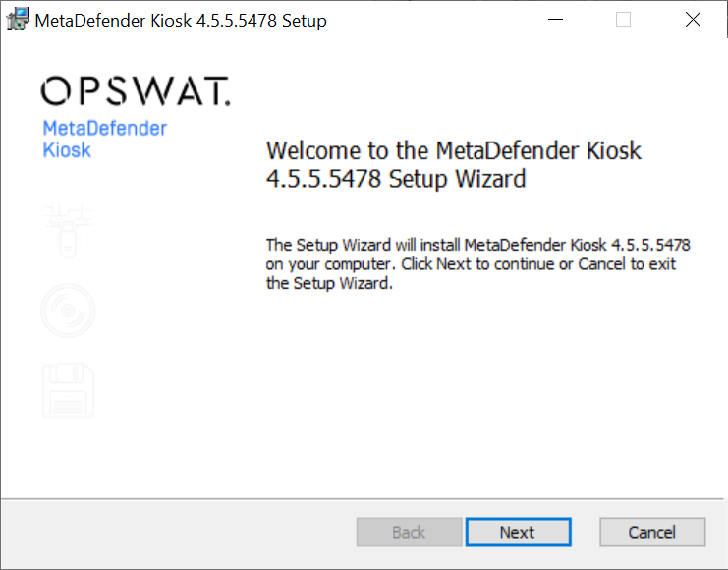Click the faint USB drive icon
This screenshot has width=728, height=570.
[68, 230]
